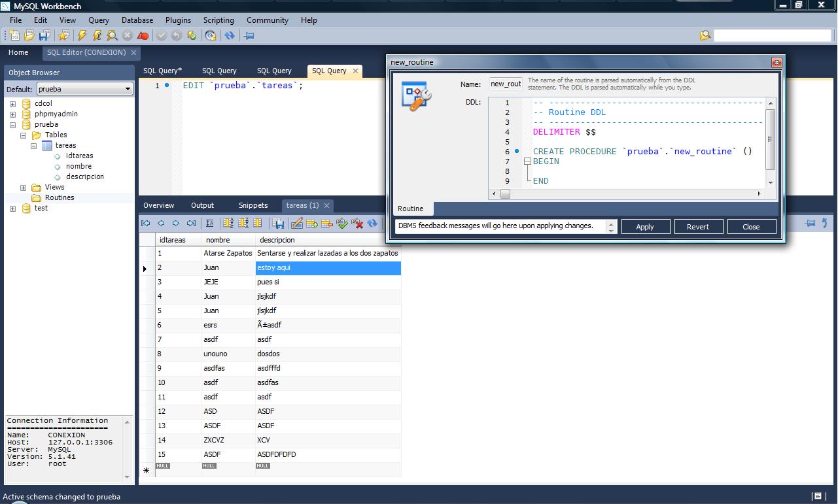
Task: Switch to the Home tab
Action: pyautogui.click(x=18, y=52)
